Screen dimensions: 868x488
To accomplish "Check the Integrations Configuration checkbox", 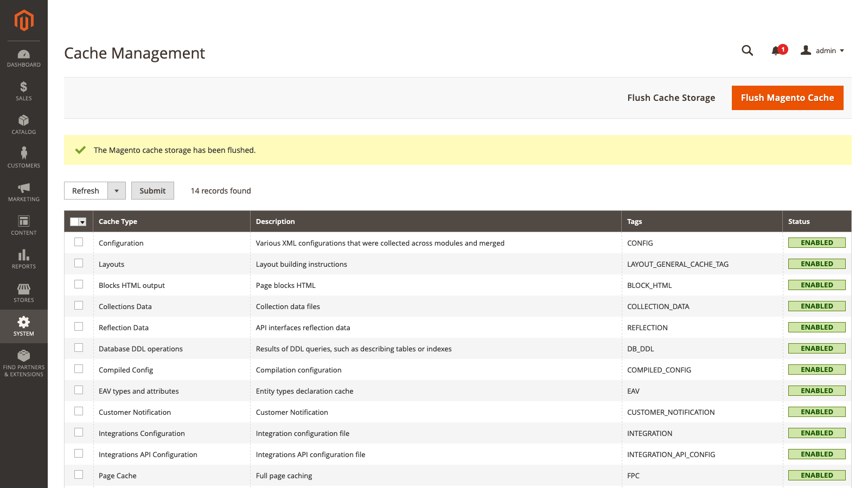I will coord(79,432).
